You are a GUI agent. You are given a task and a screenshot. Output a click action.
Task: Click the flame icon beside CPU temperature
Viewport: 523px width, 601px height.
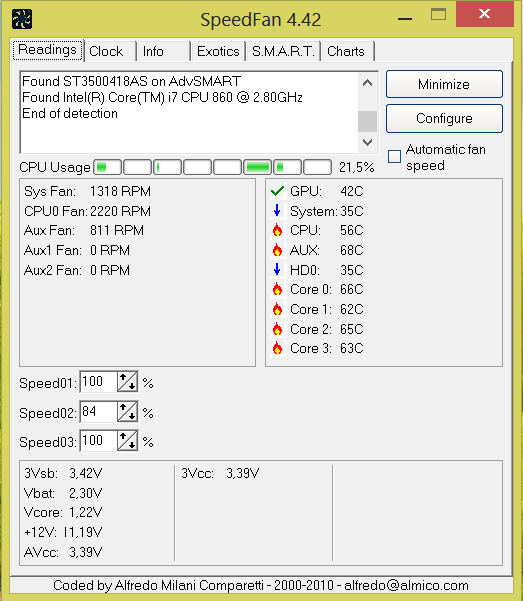[x=277, y=230]
